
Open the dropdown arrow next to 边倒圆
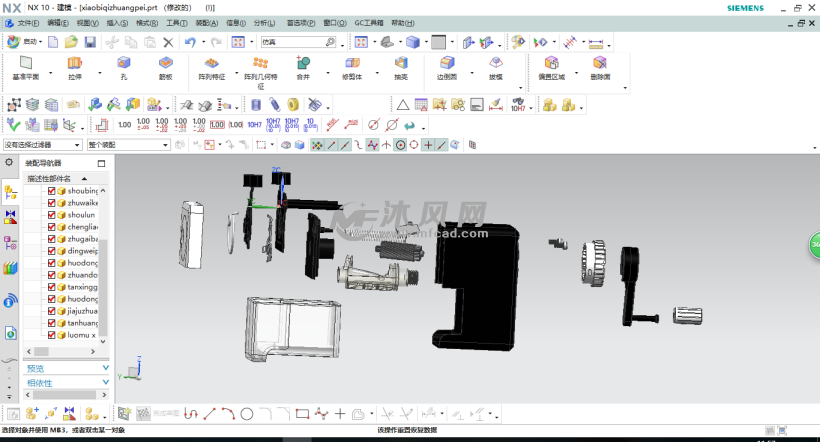(x=472, y=73)
